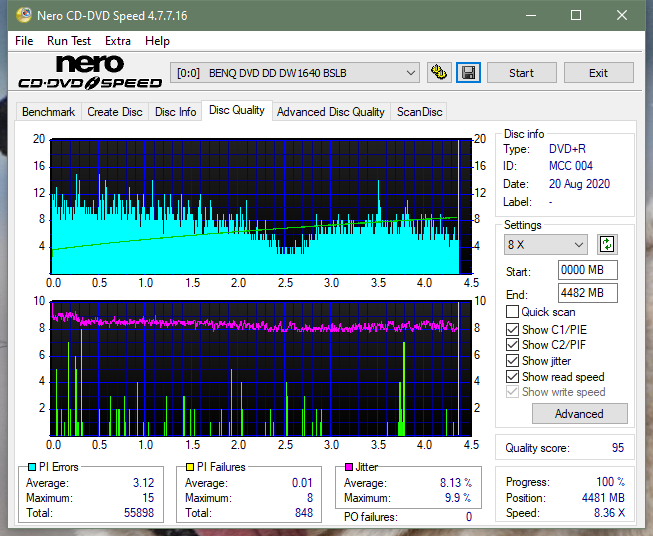The height and width of the screenshot is (536, 653).
Task: Click the yellow PI Failures legend swatch
Action: 190,467
